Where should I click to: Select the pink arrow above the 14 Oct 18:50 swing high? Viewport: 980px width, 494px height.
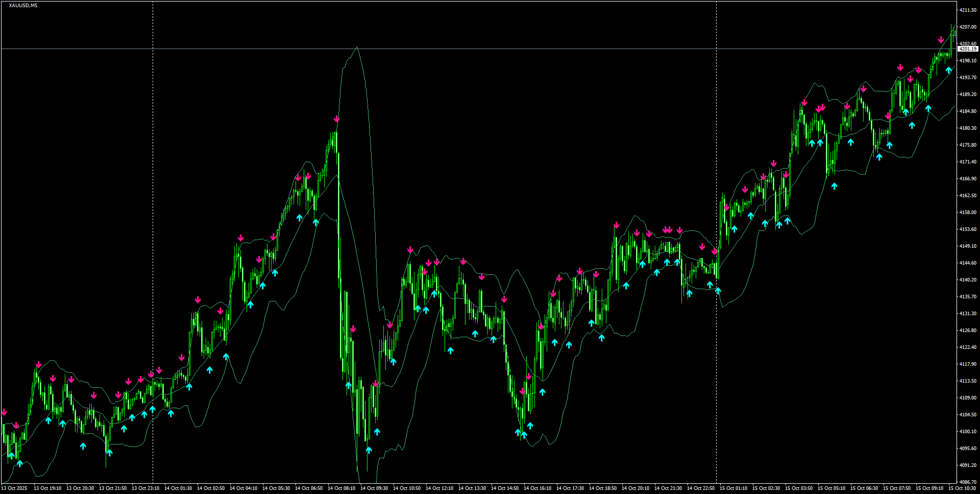pyautogui.click(x=616, y=224)
